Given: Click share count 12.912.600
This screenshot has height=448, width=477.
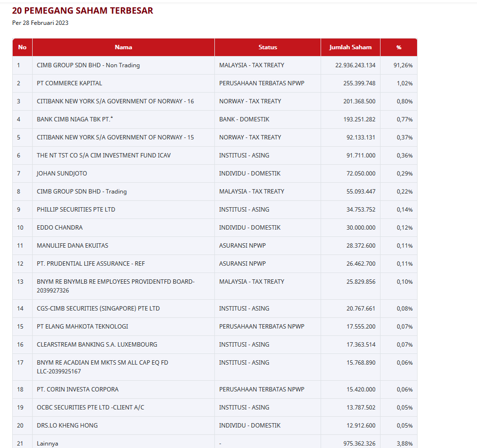Looking at the screenshot, I should coord(361,425).
